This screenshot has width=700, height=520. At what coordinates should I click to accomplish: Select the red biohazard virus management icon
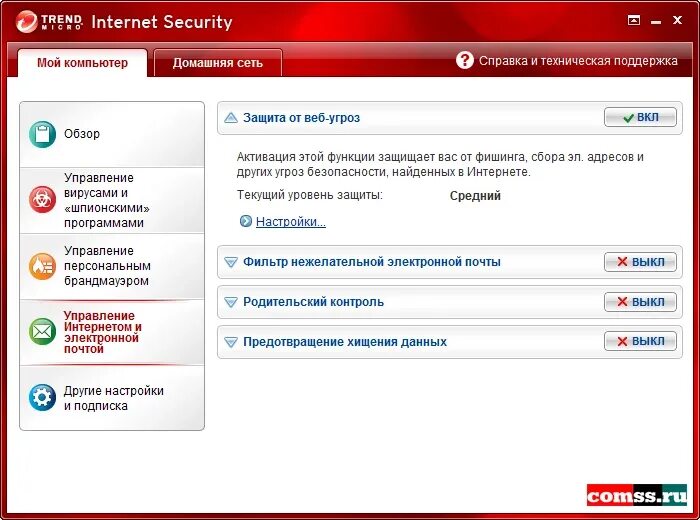point(42,200)
